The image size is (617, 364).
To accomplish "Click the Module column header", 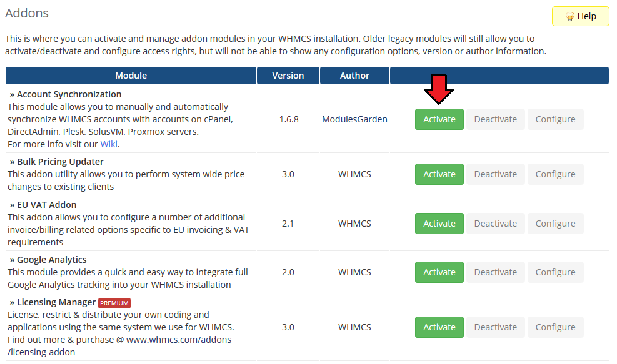I will coord(131,76).
